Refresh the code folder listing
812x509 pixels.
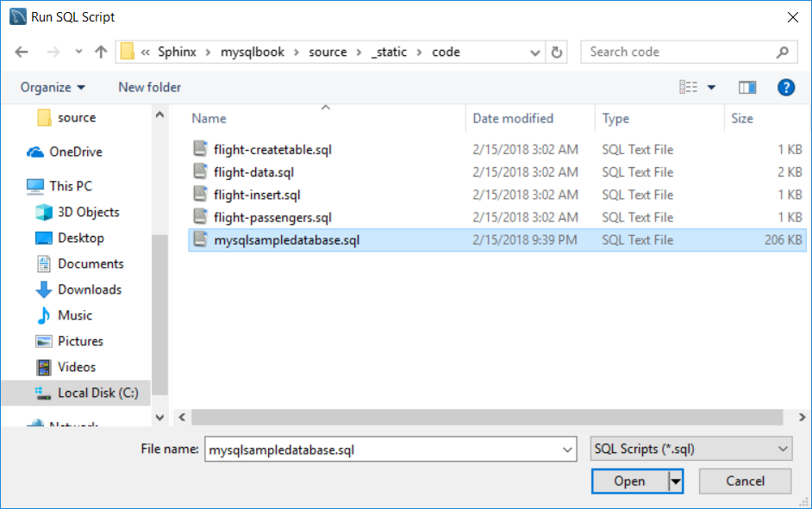pyautogui.click(x=557, y=52)
